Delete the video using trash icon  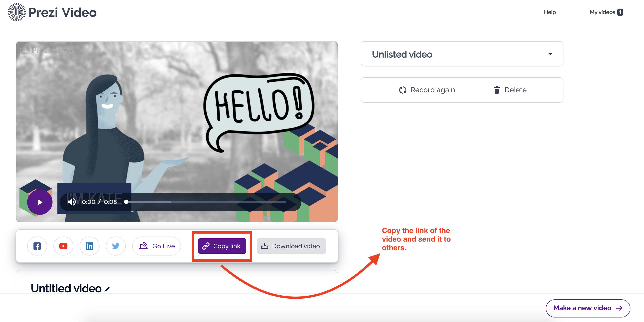click(496, 90)
